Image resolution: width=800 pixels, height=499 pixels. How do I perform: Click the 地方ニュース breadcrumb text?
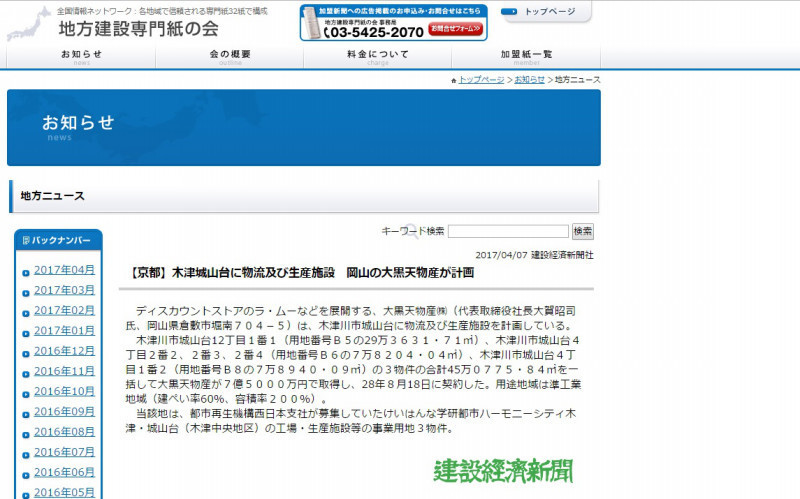578,80
